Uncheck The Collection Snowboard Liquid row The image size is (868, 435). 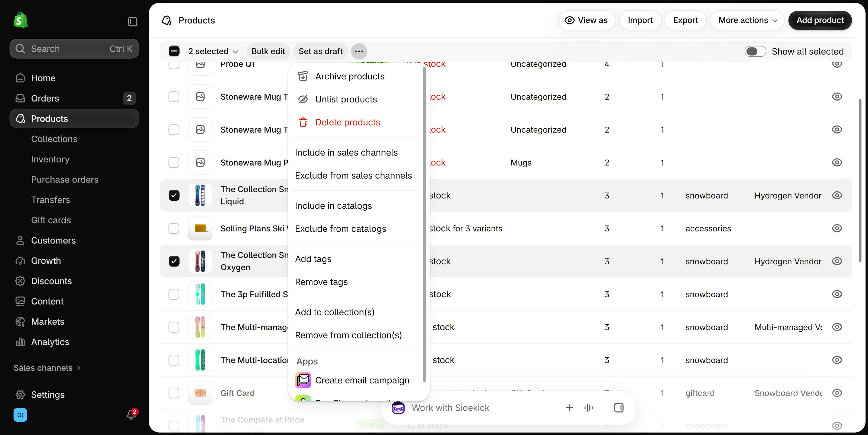[174, 195]
